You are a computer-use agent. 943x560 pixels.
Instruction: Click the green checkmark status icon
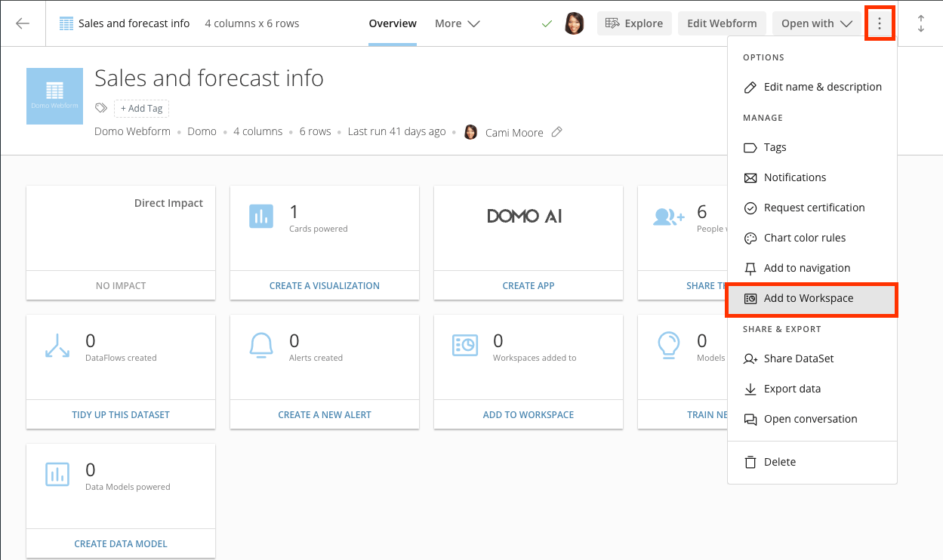coord(547,24)
